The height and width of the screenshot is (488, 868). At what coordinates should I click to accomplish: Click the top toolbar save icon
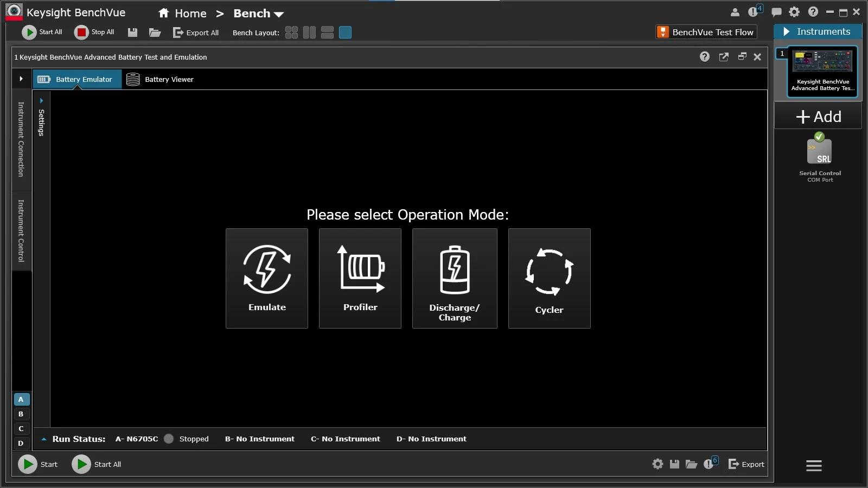(x=132, y=33)
